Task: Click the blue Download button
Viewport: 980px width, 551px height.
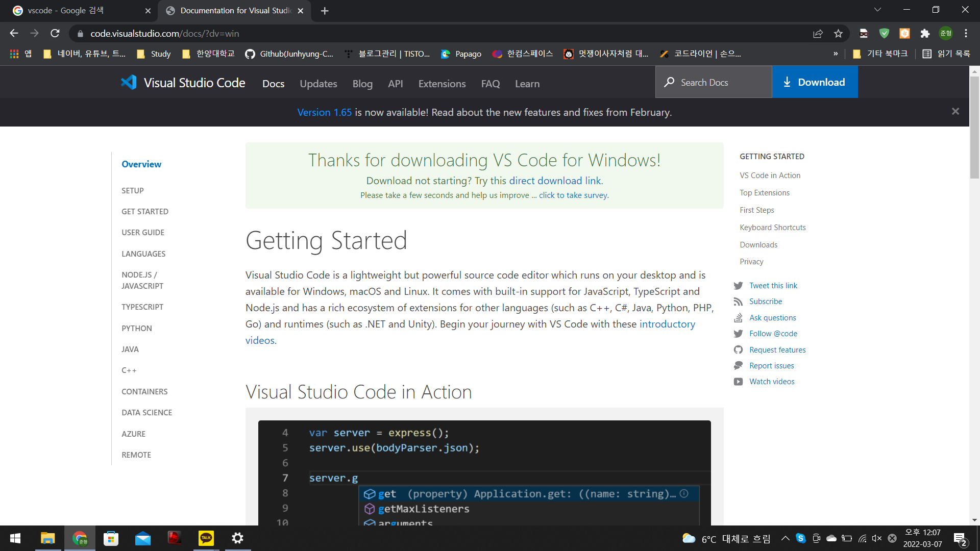Action: coord(815,82)
